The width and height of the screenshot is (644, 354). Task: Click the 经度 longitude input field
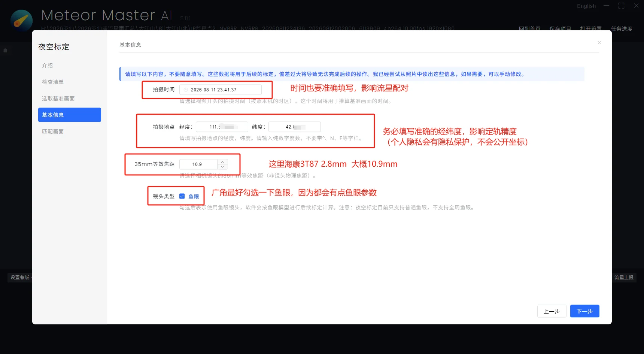(222, 127)
